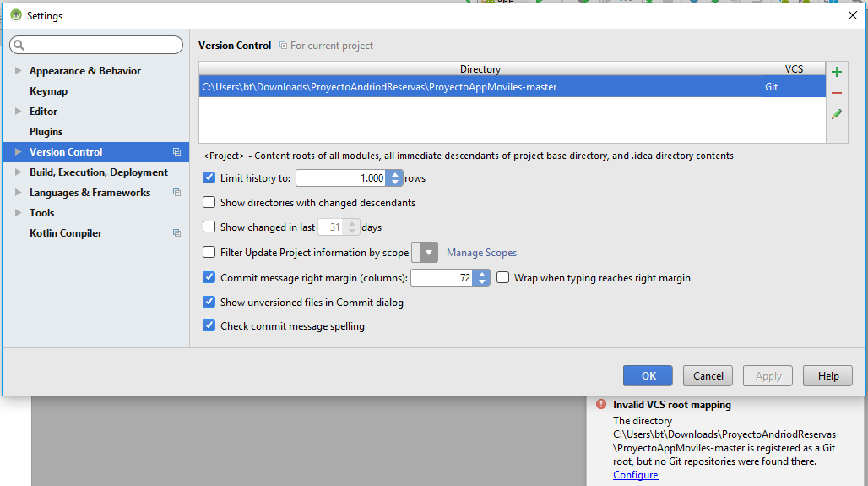
Task: Click the Git VCS cell
Action: 794,87
